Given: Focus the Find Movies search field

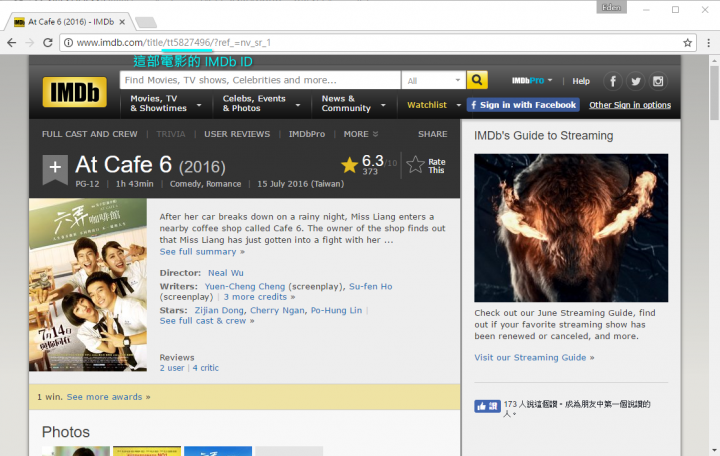Looking at the screenshot, I should pyautogui.click(x=260, y=80).
